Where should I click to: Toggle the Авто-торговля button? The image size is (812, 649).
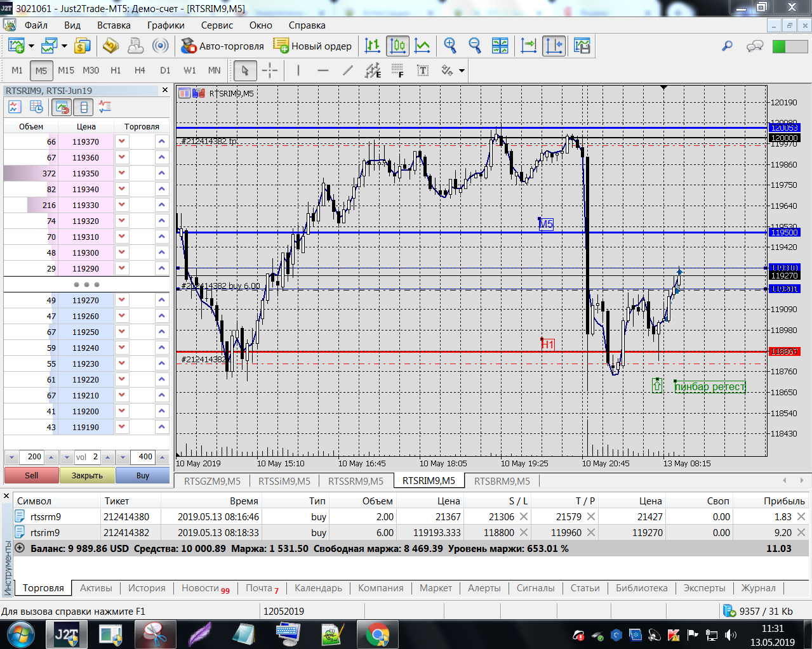(x=222, y=46)
